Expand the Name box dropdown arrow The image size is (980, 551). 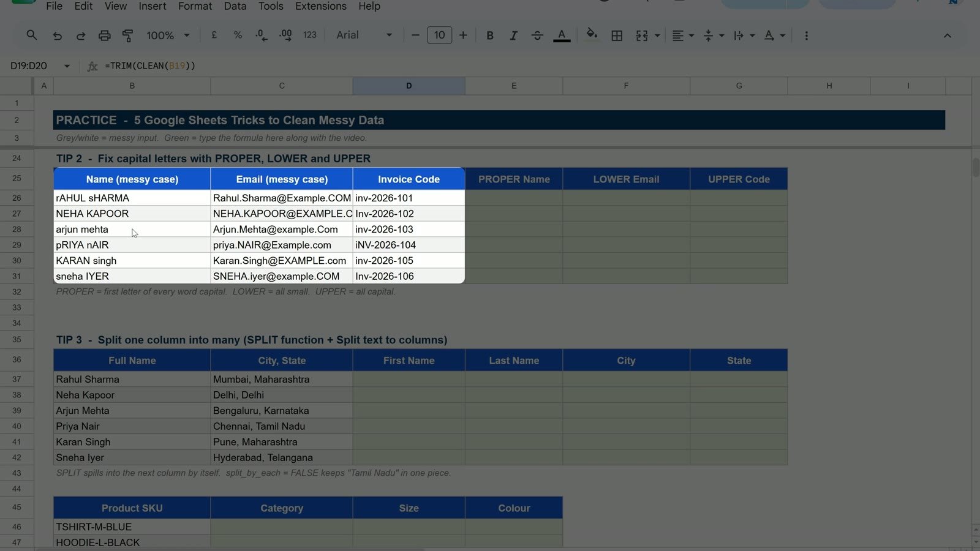[x=67, y=66]
